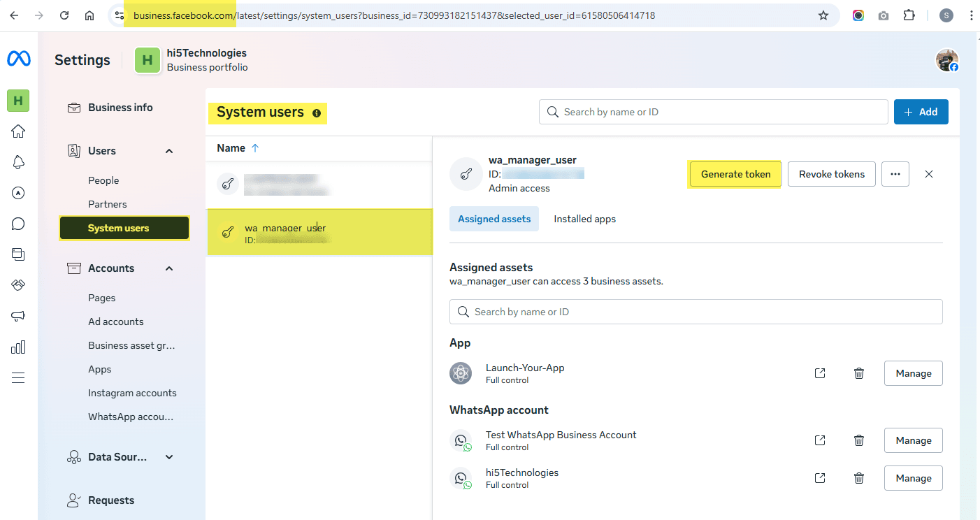
Task: Select the Assigned assets tab
Action: click(x=494, y=219)
